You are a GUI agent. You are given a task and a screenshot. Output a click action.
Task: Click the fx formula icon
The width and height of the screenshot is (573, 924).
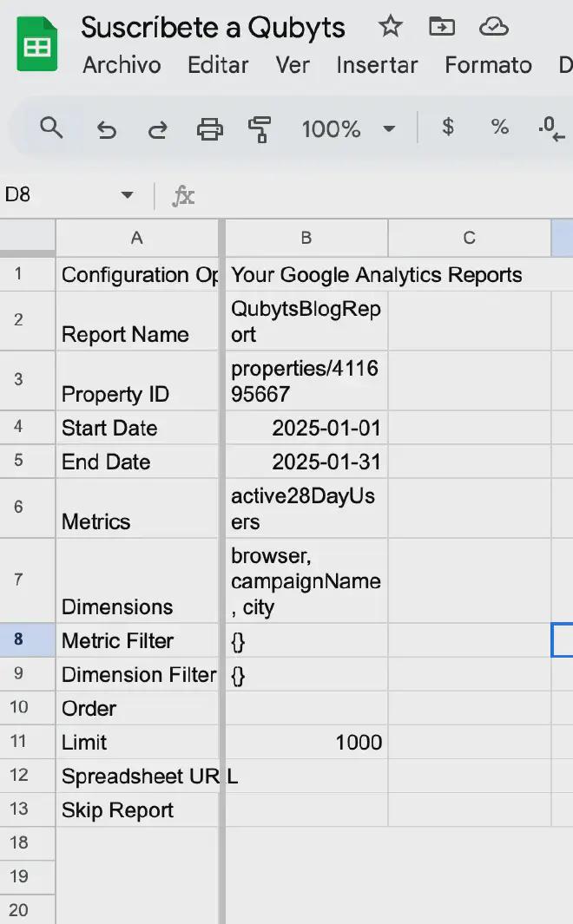point(183,195)
